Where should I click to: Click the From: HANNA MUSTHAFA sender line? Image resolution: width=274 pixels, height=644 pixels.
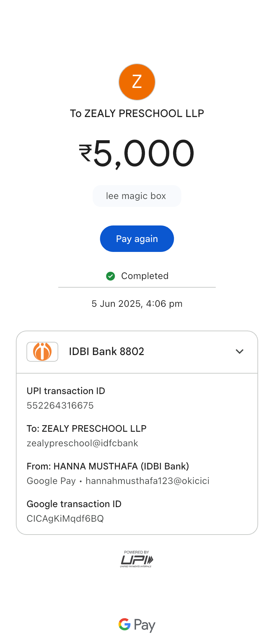pos(108,466)
